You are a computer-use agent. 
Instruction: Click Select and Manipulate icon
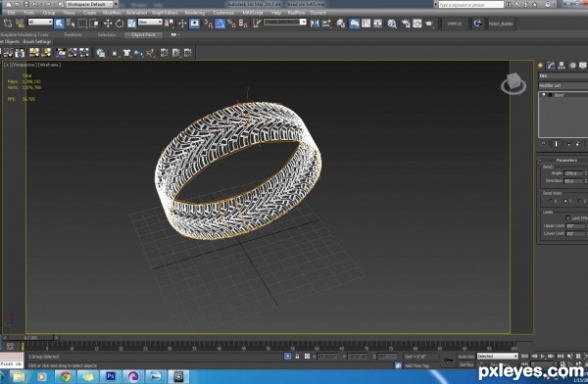(182, 24)
